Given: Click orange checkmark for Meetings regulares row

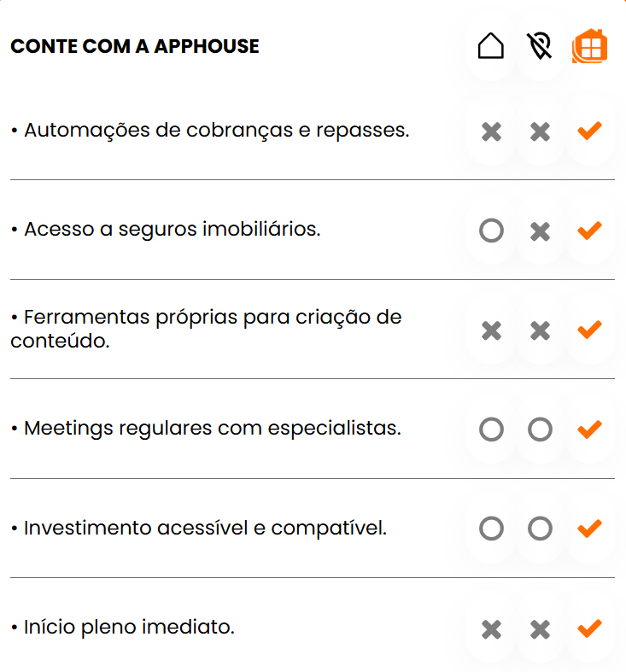Looking at the screenshot, I should coord(589,429).
